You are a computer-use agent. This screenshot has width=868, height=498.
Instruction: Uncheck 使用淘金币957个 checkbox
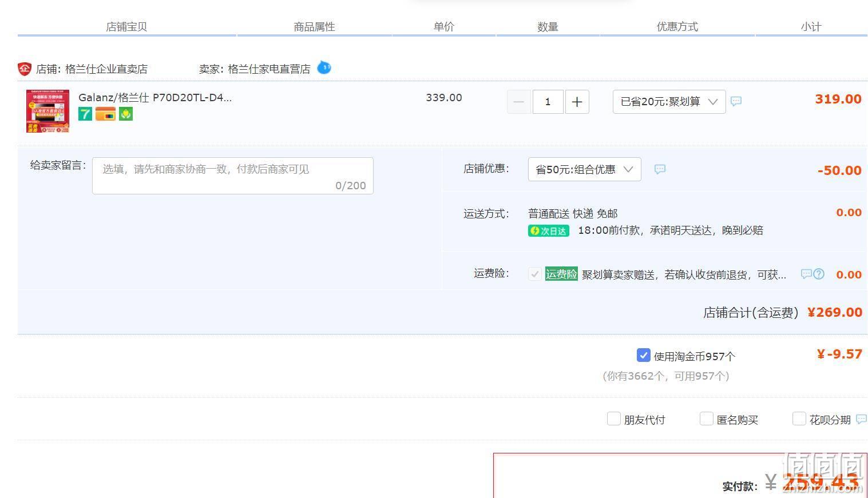coord(643,355)
